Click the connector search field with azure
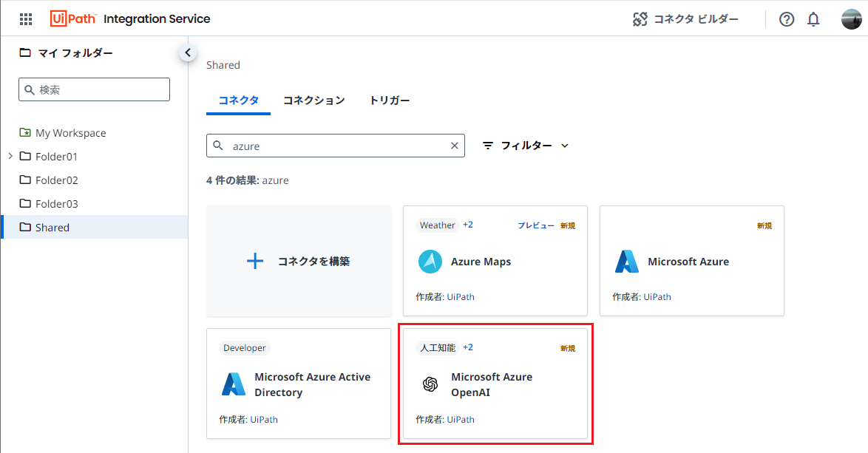The height and width of the screenshot is (453, 868). tap(336, 146)
